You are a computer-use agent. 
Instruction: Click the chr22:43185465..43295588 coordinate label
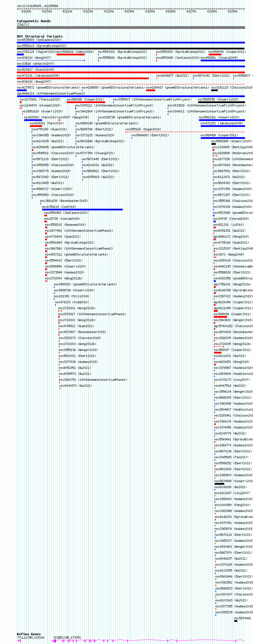(x=38, y=6)
